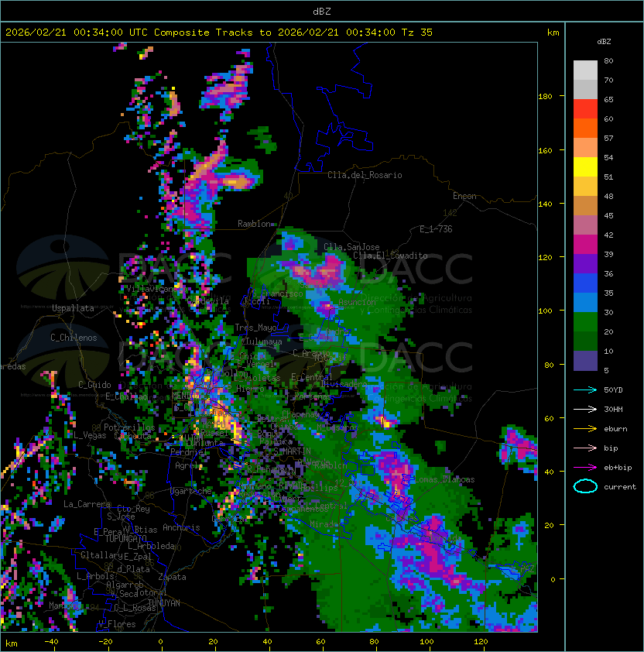Click the La_Carrera map label
Viewport: 644px width, 652px height.
pos(87,504)
